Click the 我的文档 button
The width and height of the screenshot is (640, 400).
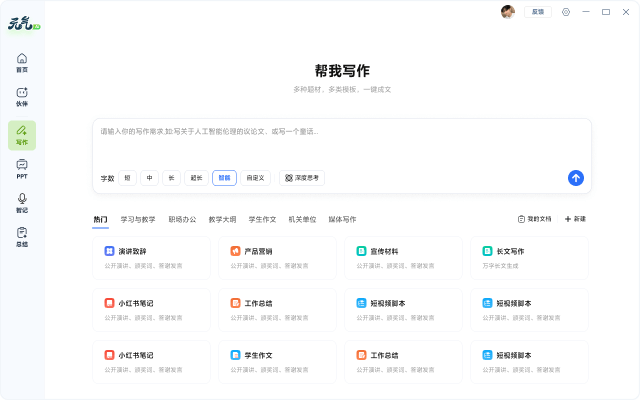[534, 219]
